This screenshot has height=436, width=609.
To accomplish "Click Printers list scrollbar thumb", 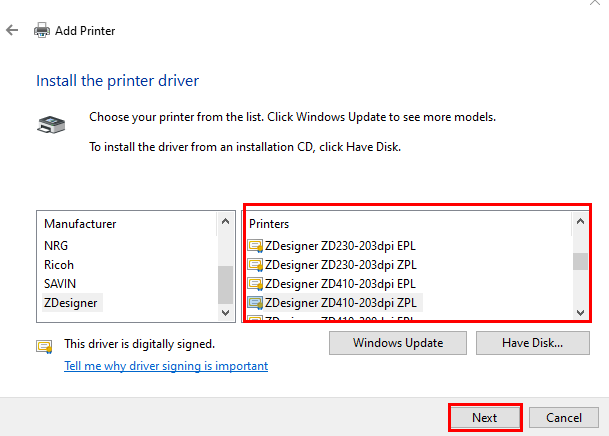I will click(580, 261).
